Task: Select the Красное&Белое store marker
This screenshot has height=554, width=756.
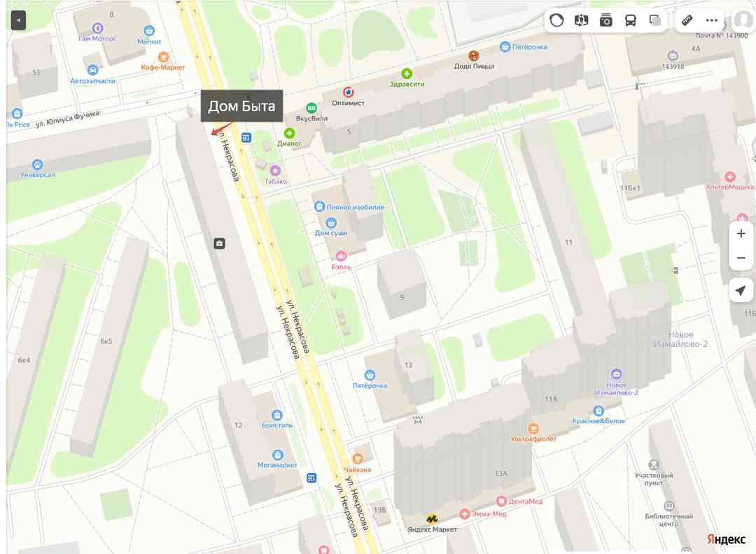Action: click(x=598, y=411)
